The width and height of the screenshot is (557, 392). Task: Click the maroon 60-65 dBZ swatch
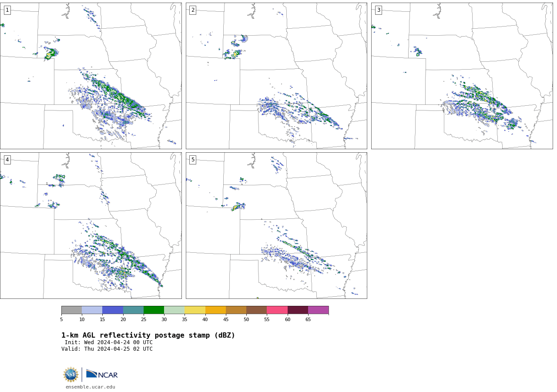pyautogui.click(x=298, y=310)
